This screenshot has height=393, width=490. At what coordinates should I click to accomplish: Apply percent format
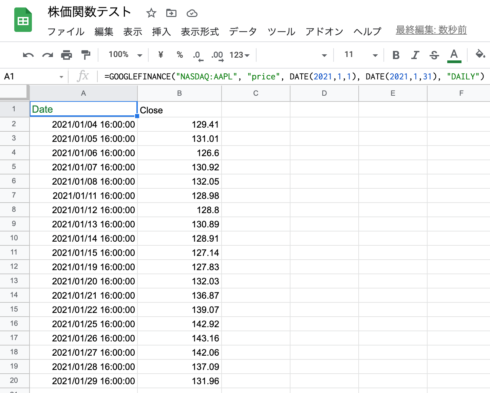(x=180, y=55)
